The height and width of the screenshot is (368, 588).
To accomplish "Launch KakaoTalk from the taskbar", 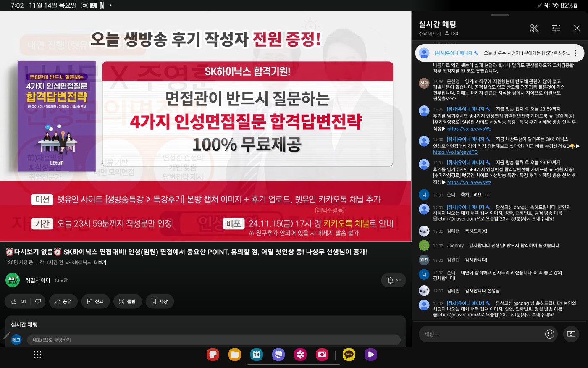I will click(349, 355).
